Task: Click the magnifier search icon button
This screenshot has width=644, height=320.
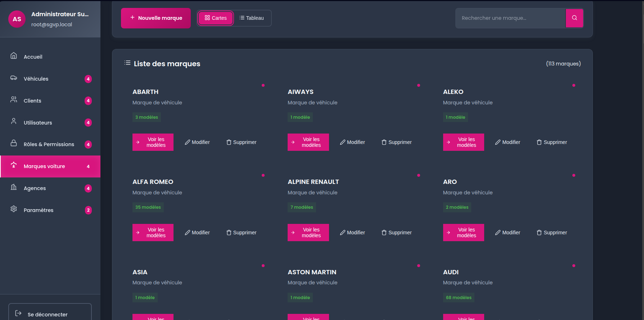Action: [x=574, y=18]
